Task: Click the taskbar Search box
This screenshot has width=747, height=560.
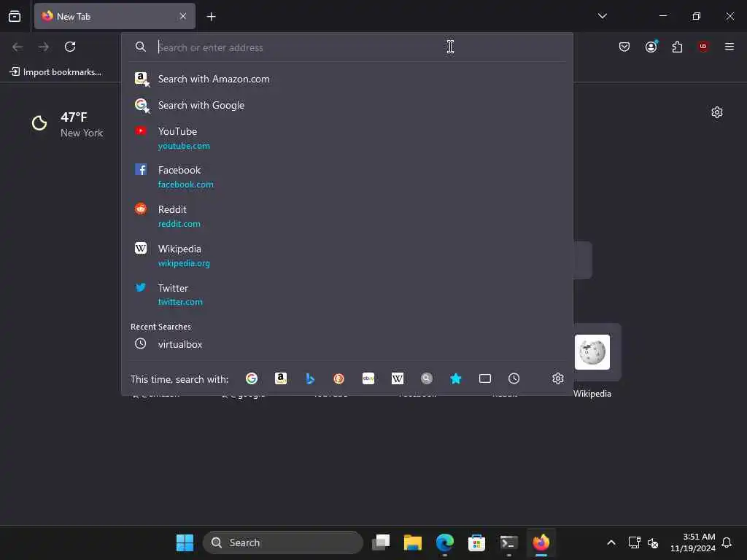Action: pyautogui.click(x=283, y=542)
